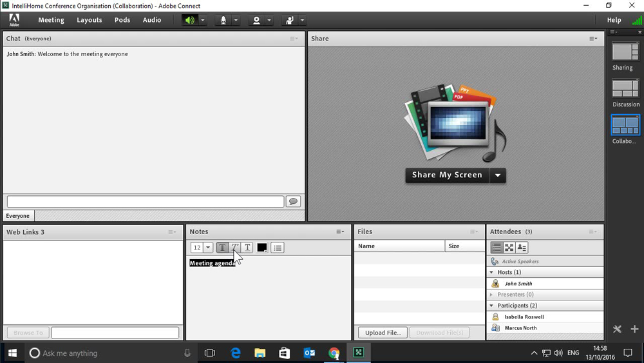Open the raise hand status dropdown arrow

[x=302, y=20]
